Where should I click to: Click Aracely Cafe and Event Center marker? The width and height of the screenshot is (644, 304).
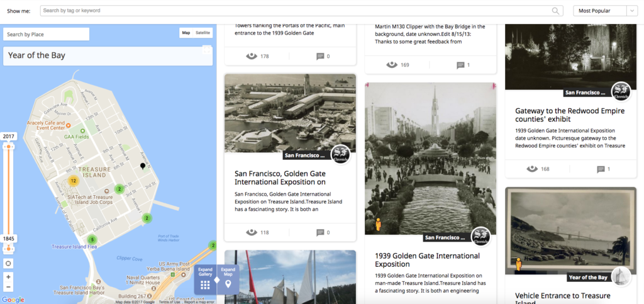click(x=68, y=125)
